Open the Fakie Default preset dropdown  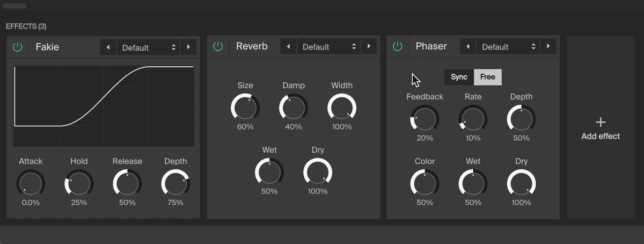[149, 47]
